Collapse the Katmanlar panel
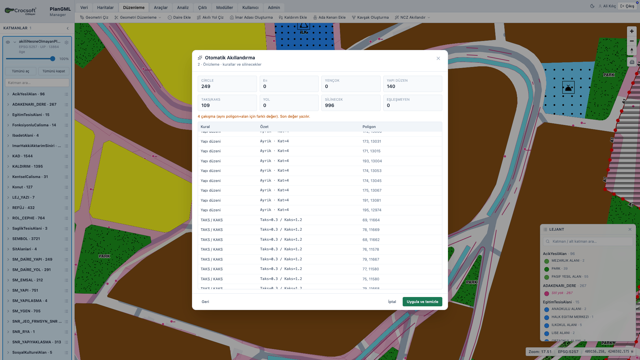Screen dimensions: 640x360 tap(68, 28)
